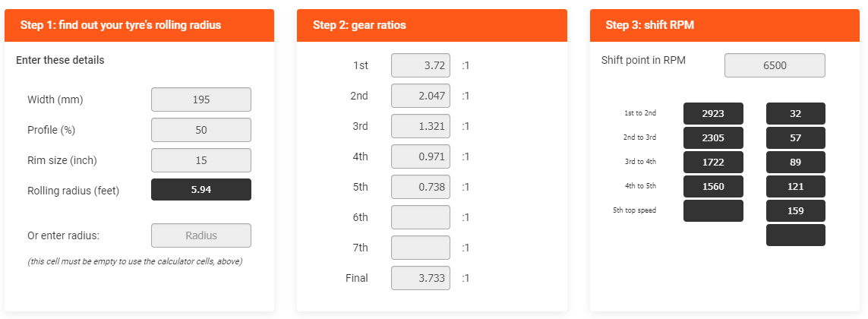
Task: Select the 2nd gear ratio input
Action: pyautogui.click(x=421, y=96)
